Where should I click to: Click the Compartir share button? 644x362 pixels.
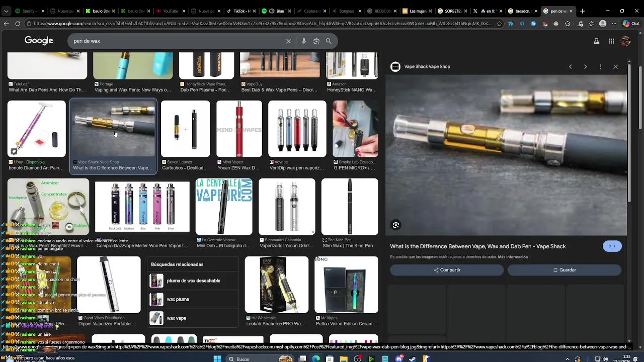click(447, 270)
